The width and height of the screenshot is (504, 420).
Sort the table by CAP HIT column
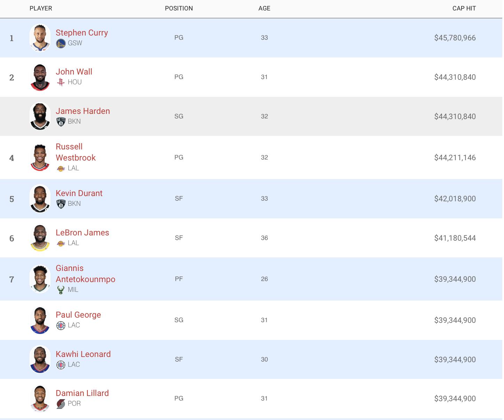click(x=464, y=8)
